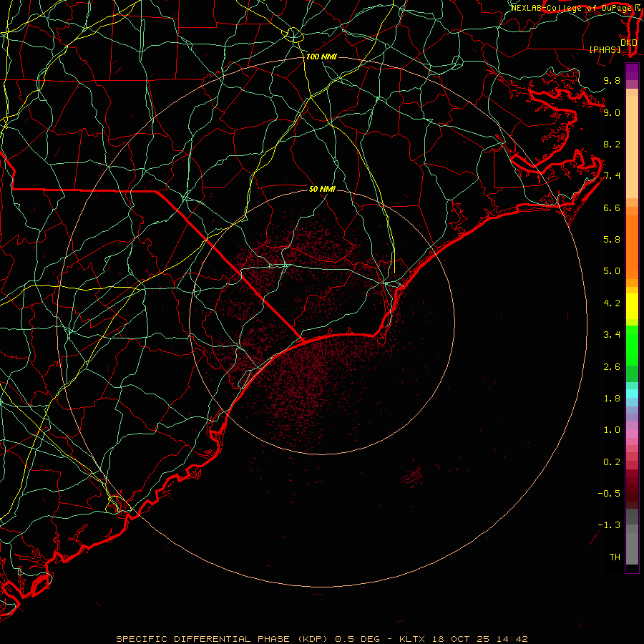Click the "[PHAS]" units label above the scale
644x644 pixels.
tap(605, 49)
